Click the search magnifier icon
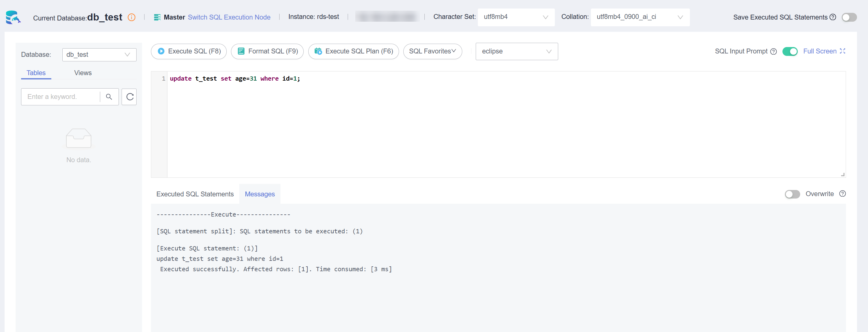868x332 pixels. click(x=109, y=97)
